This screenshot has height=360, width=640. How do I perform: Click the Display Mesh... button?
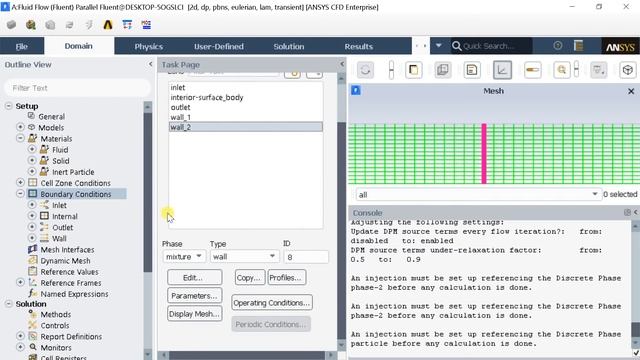[x=195, y=313]
